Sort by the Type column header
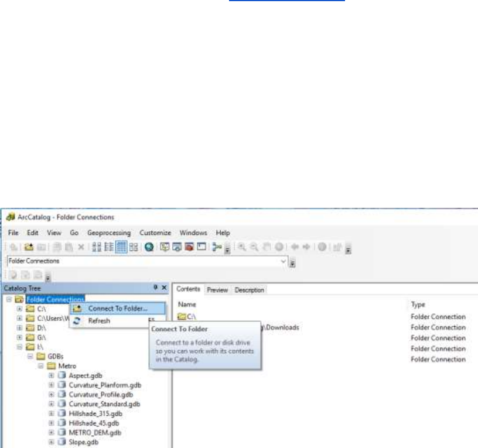Image resolution: width=478 pixels, height=448 pixels. (418, 305)
